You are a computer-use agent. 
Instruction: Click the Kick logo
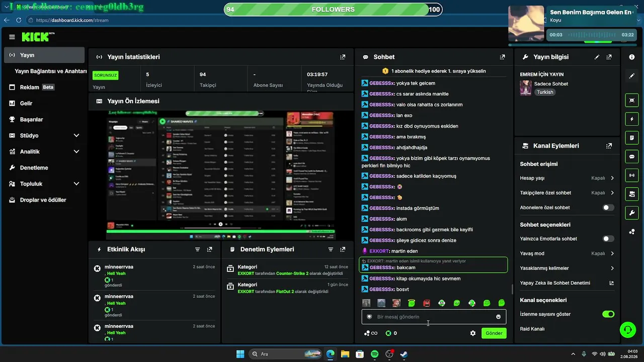[38, 37]
